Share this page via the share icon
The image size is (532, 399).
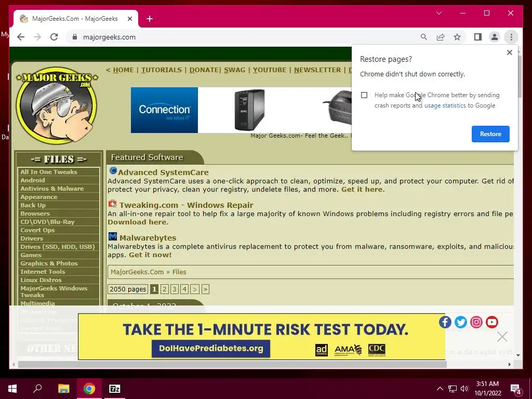pyautogui.click(x=441, y=37)
